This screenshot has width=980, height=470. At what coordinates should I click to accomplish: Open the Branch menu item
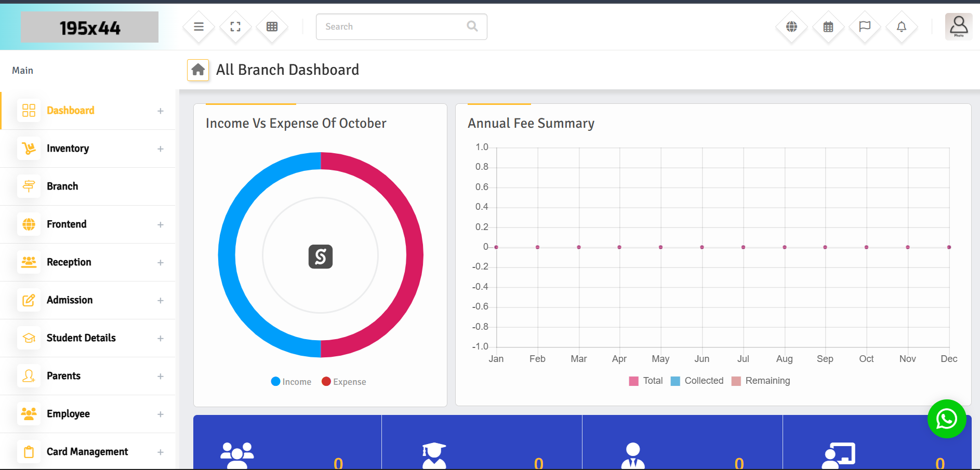coord(62,186)
